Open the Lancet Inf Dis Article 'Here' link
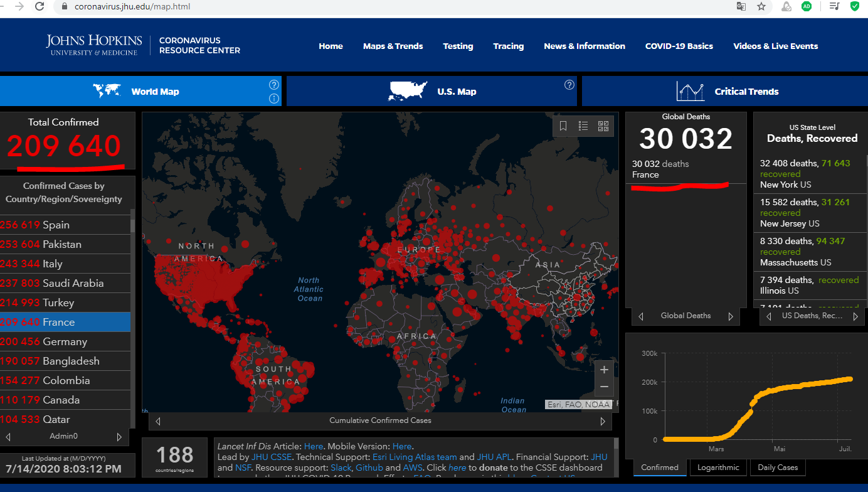The image size is (868, 492). 314,446
